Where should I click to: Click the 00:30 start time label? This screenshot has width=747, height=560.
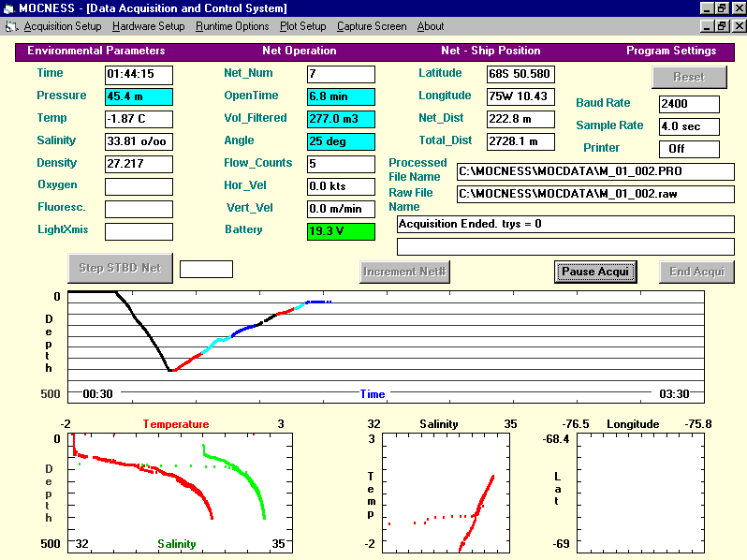(97, 394)
